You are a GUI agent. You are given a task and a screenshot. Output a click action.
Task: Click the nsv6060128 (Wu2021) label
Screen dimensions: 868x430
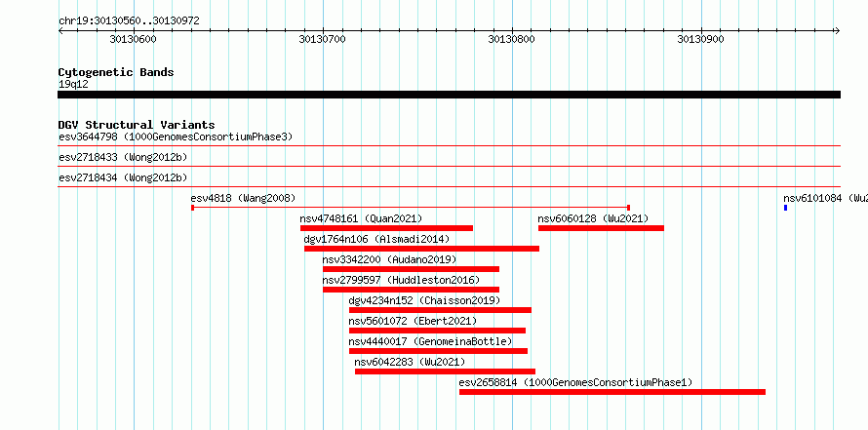coord(593,218)
